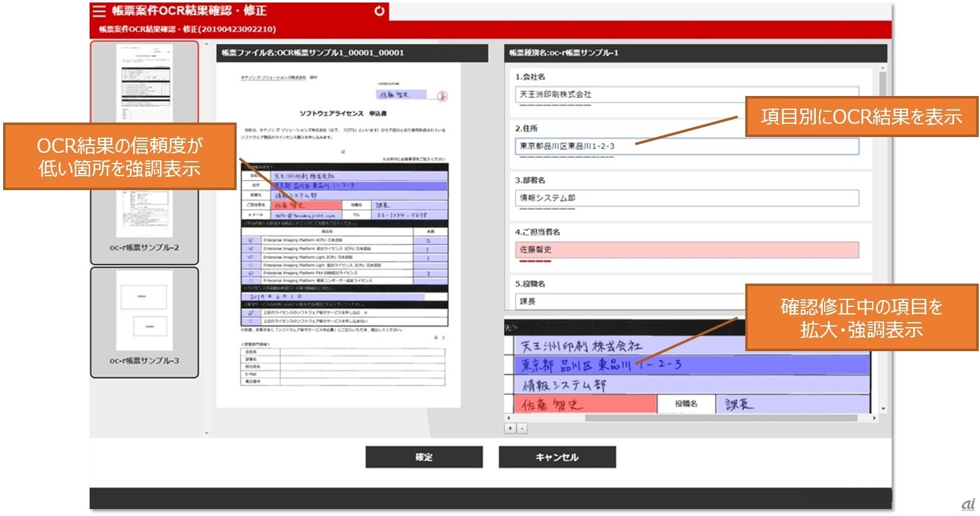980x516 pixels.
Task: Click the キャンセル button
Action: tap(557, 457)
